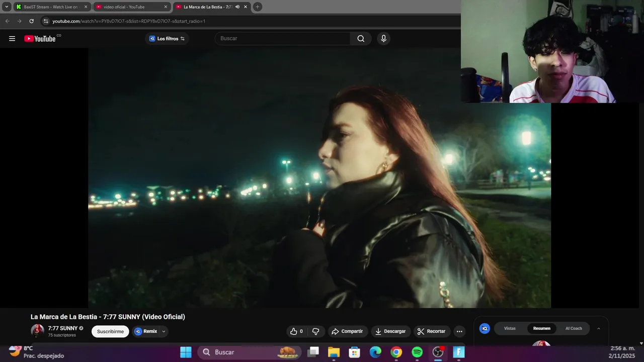The width and height of the screenshot is (644, 362).
Task: Reload the page with refresh icon
Action: (31, 21)
